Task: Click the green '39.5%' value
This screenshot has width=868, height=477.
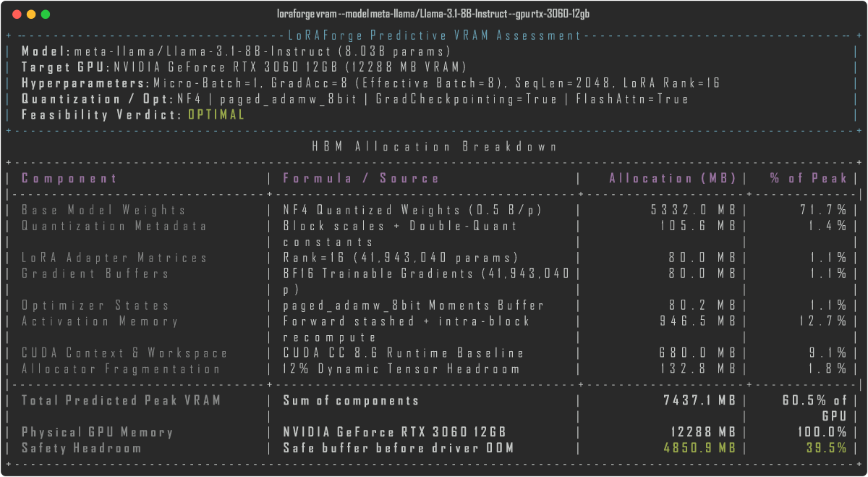Action: click(827, 448)
